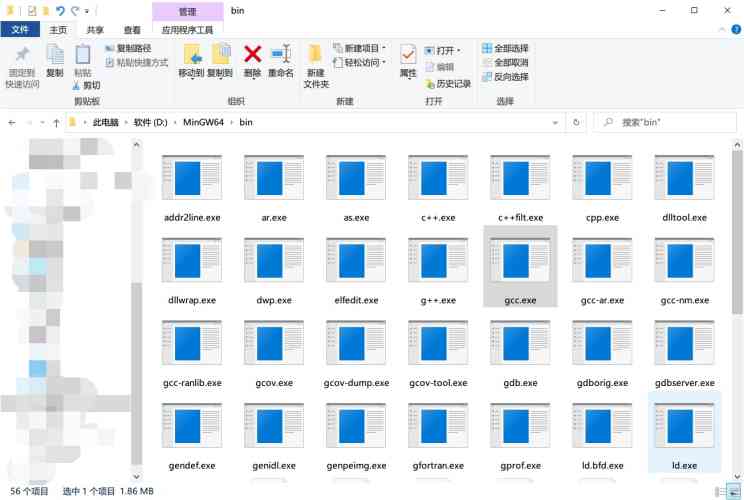Click the 重命名 rename icon
Image resolution: width=744 pixels, height=500 pixels.
coord(281,54)
